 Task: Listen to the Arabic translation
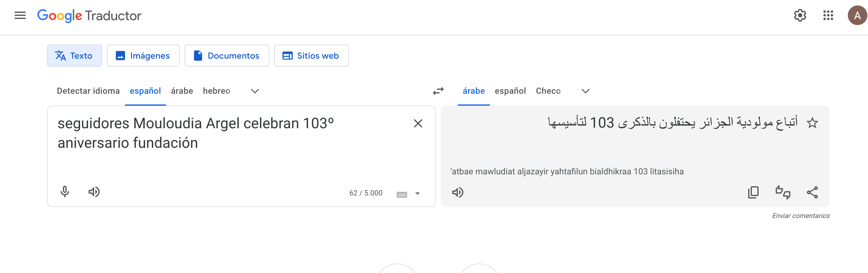pyautogui.click(x=458, y=193)
